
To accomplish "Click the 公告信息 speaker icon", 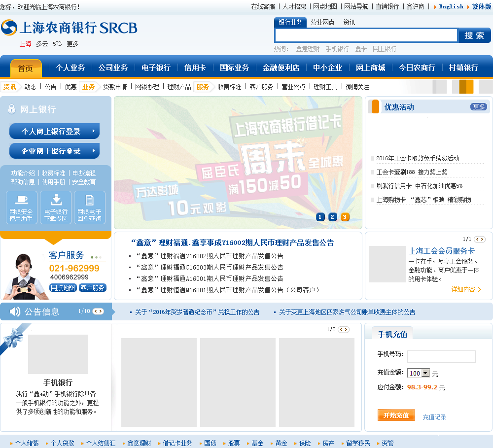I will click(x=15, y=311).
